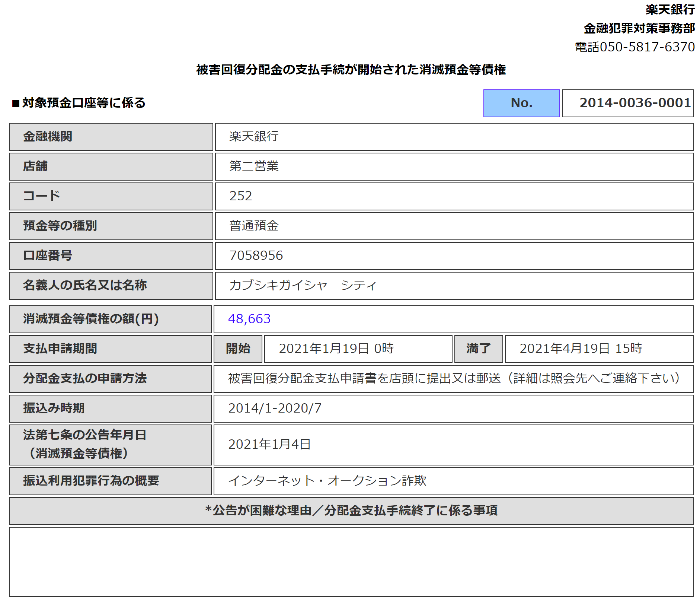Screen dimensions: 700x601
Task: Click the branch value 第二営業
Action: coord(254,166)
